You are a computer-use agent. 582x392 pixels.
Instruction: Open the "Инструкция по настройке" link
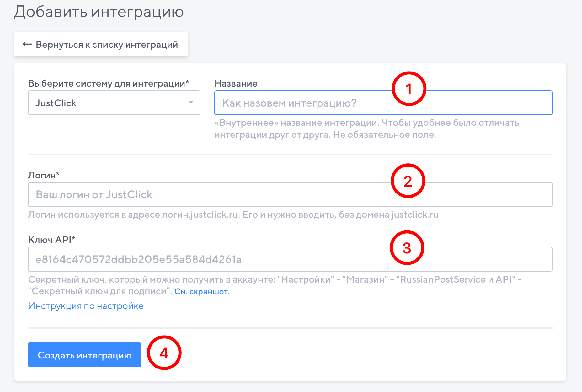[x=86, y=306]
